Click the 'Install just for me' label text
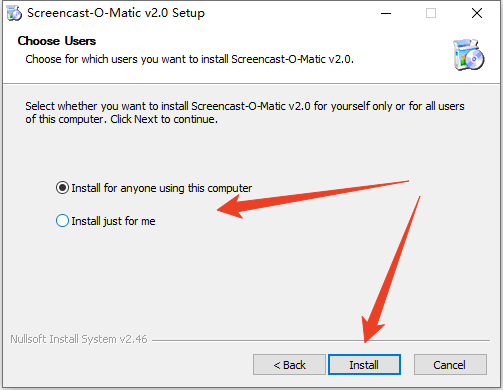The height and width of the screenshot is (390, 503). (x=113, y=221)
